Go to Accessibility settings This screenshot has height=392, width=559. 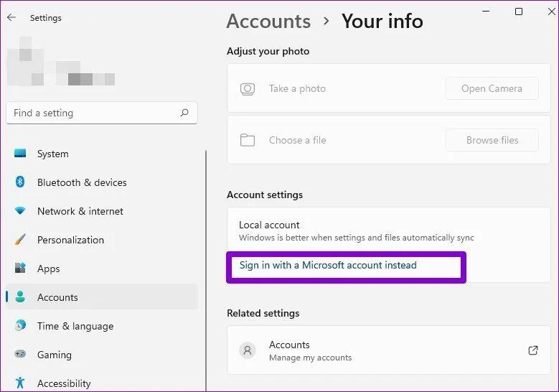point(102,383)
